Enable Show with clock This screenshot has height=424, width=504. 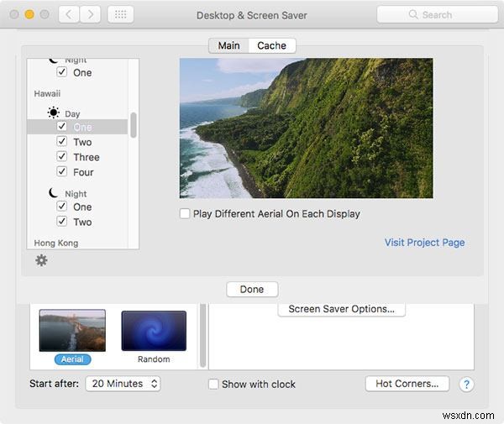coord(213,384)
